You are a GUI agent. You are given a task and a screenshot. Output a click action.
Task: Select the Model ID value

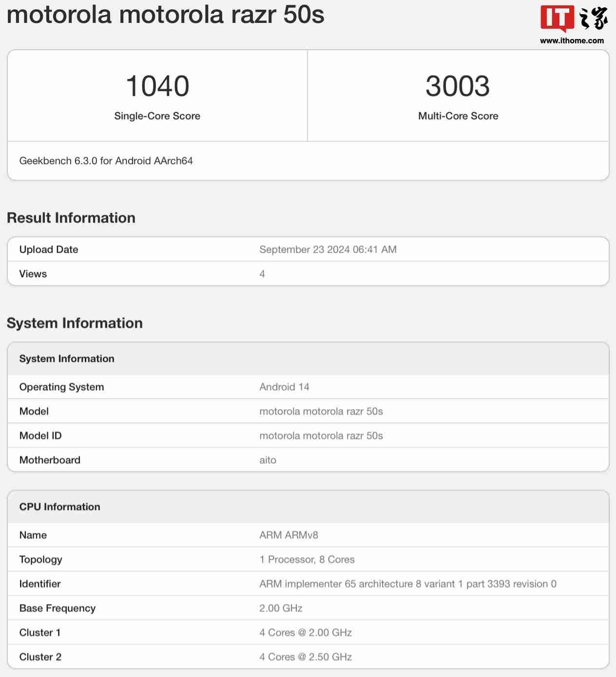click(321, 435)
